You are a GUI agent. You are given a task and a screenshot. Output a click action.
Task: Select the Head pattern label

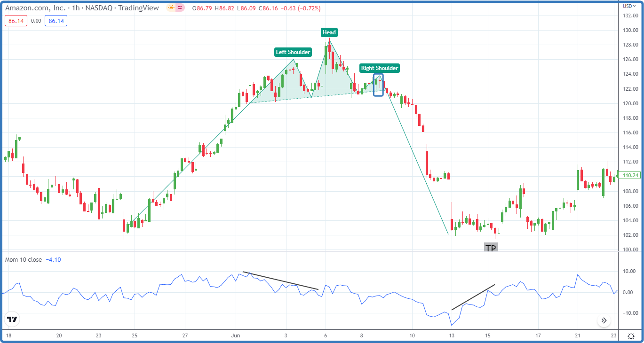click(x=329, y=32)
